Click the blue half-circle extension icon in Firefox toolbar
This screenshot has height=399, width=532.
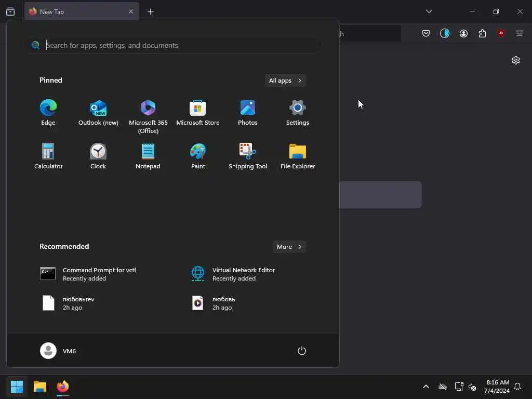pyautogui.click(x=445, y=33)
